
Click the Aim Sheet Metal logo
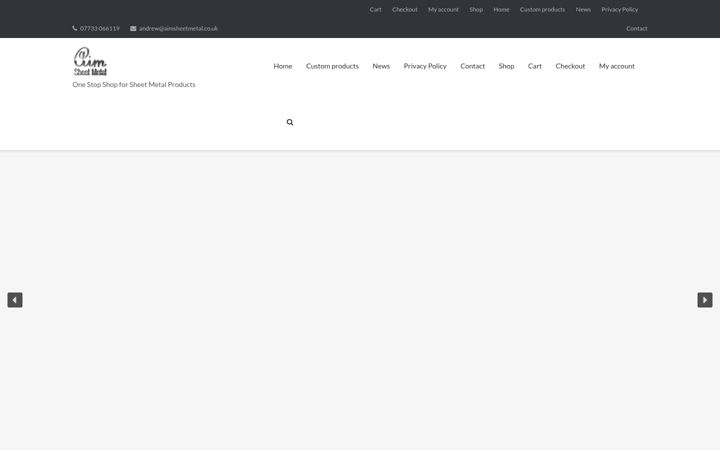click(90, 61)
